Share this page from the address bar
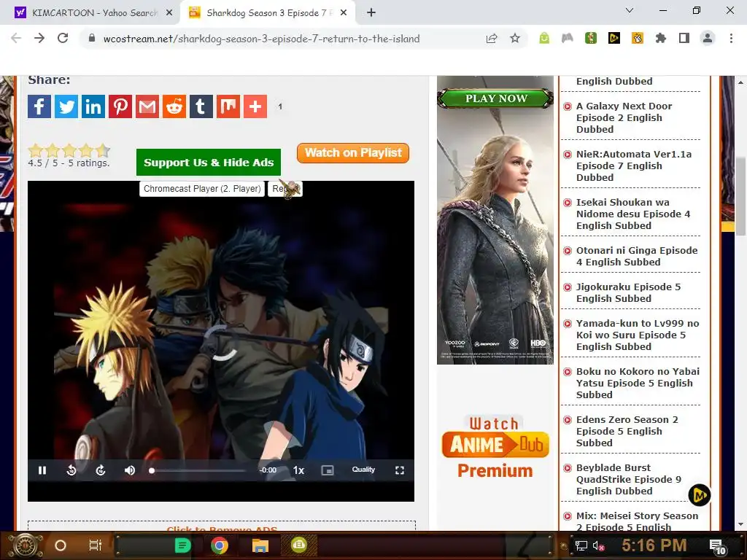 492,39
